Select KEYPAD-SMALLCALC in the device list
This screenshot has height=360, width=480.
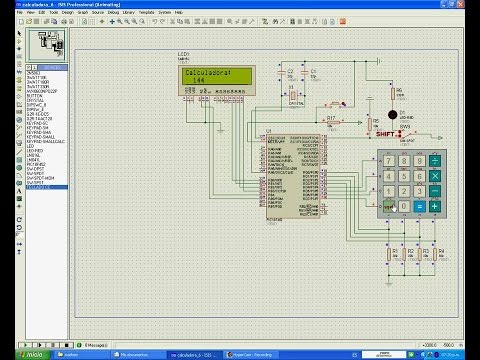point(46,142)
